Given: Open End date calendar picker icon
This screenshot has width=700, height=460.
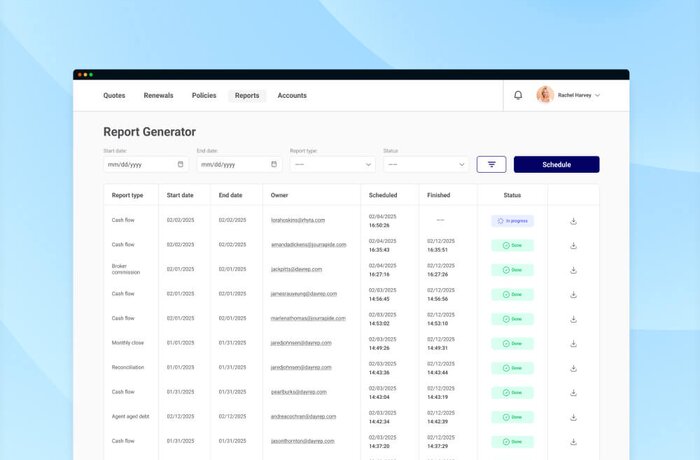Looking at the screenshot, I should (274, 164).
